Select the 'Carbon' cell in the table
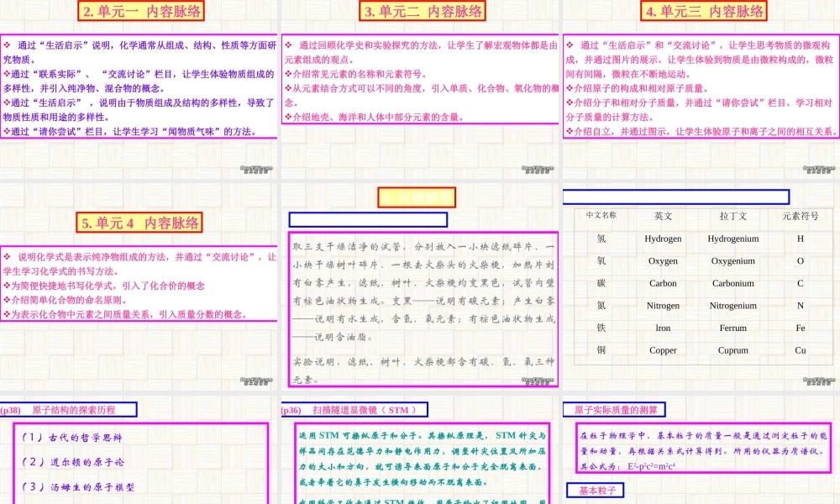Viewport: 840px width, 504px height. 663,283
